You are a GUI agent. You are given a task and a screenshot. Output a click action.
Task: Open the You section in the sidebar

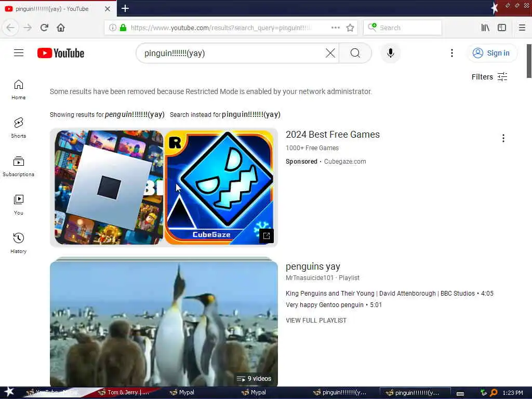[19, 205]
